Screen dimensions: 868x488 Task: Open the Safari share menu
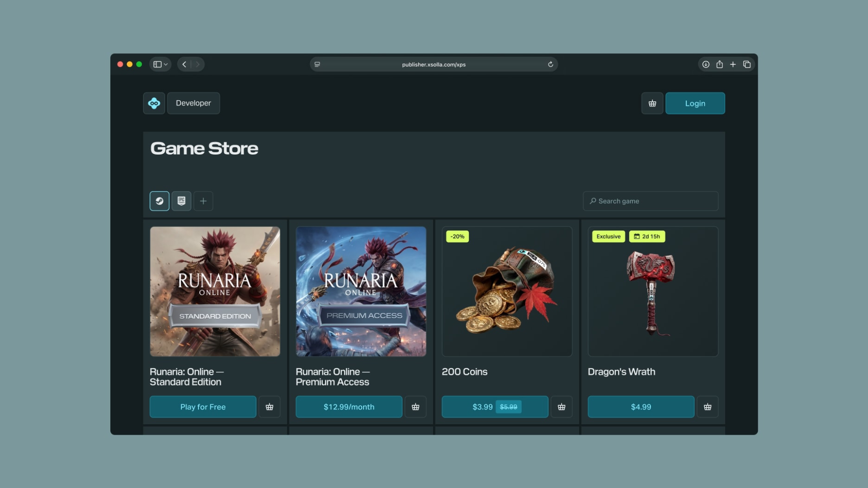[x=719, y=64]
